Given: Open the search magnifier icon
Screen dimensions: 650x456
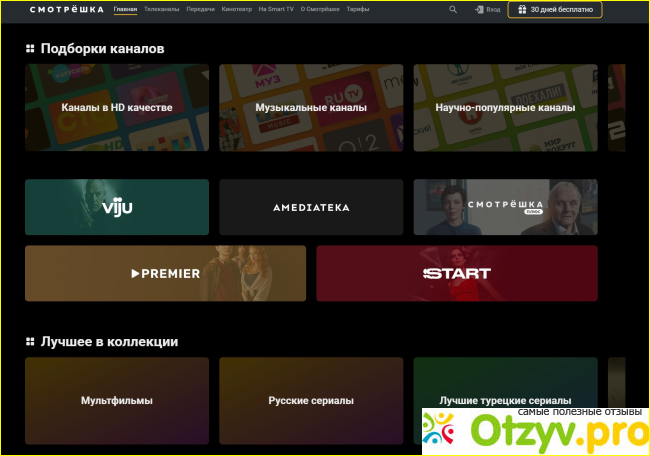Looking at the screenshot, I should tap(453, 9).
